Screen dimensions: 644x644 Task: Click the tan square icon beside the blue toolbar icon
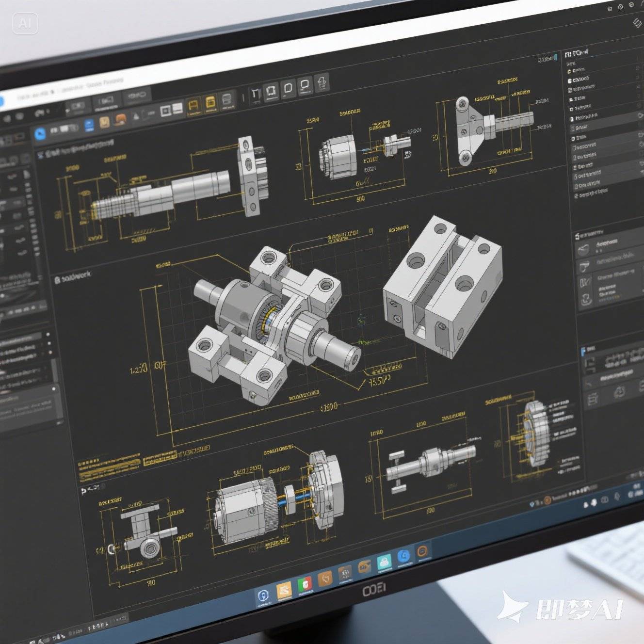click(104, 122)
